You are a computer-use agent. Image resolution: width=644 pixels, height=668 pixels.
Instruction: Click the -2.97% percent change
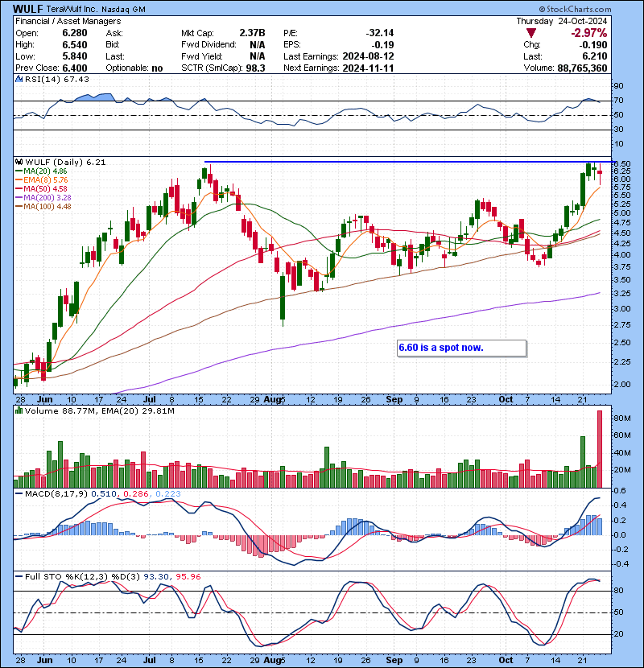[589, 33]
